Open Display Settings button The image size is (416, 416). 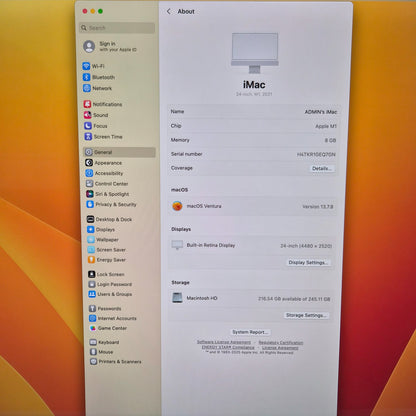[309, 262]
